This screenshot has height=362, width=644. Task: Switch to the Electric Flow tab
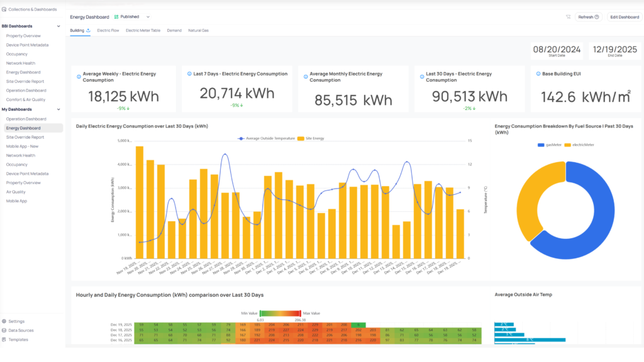point(108,30)
